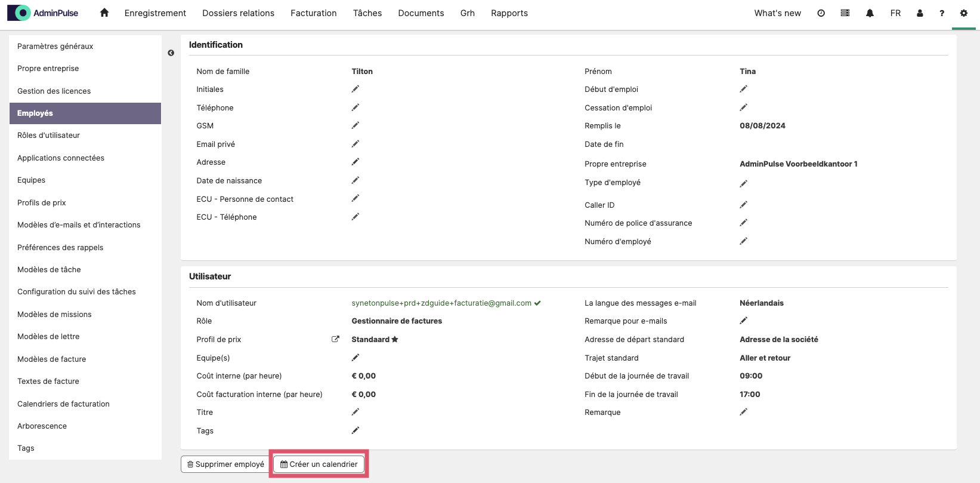Edit the GSM field pencil
The width and height of the screenshot is (980, 483).
[355, 125]
